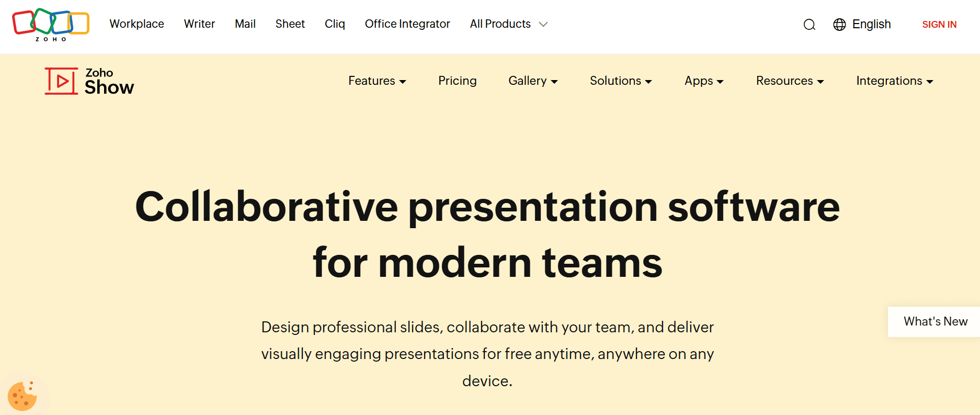Expand the Integrations menu
This screenshot has height=415, width=980.
point(894,81)
